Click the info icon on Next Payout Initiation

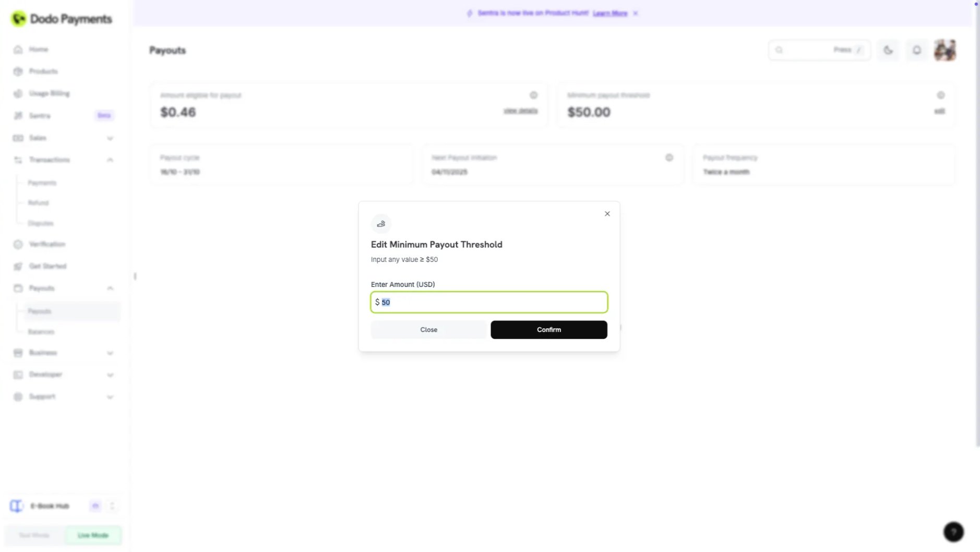coord(670,157)
